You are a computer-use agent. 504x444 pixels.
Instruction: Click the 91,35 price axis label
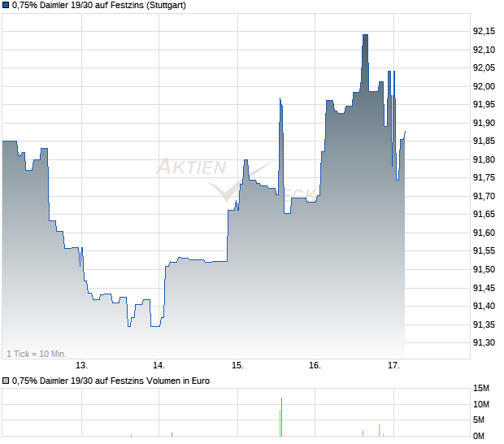[x=484, y=324]
